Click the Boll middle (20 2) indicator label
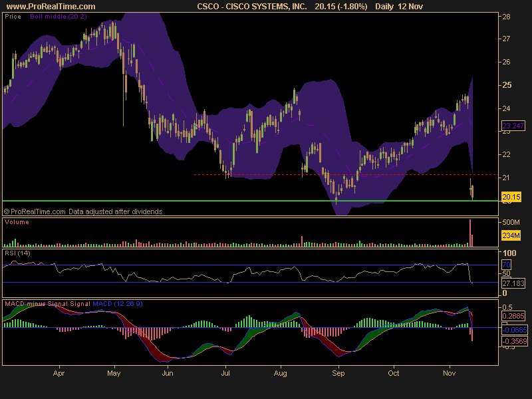This screenshot has width=532, height=399. point(59,16)
